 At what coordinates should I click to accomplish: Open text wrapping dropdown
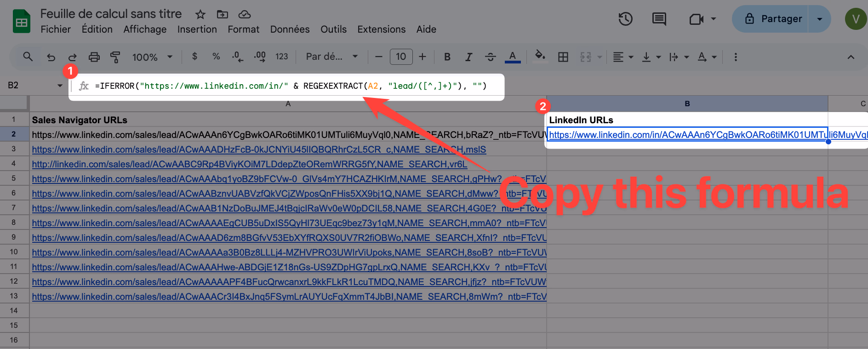(x=679, y=57)
